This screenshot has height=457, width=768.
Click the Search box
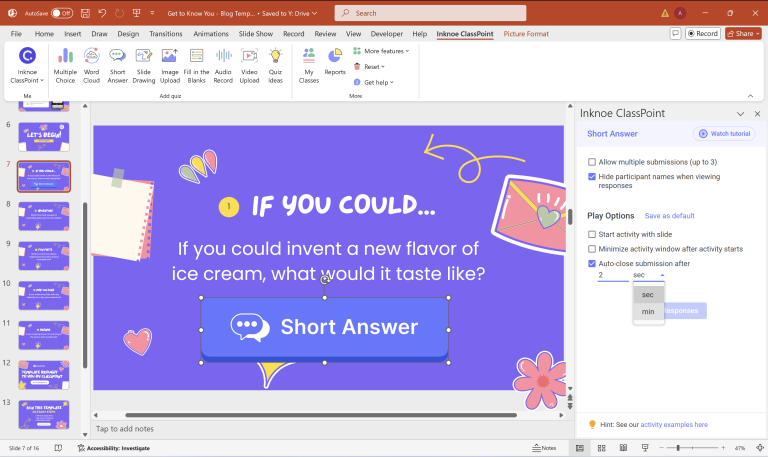[x=430, y=13]
